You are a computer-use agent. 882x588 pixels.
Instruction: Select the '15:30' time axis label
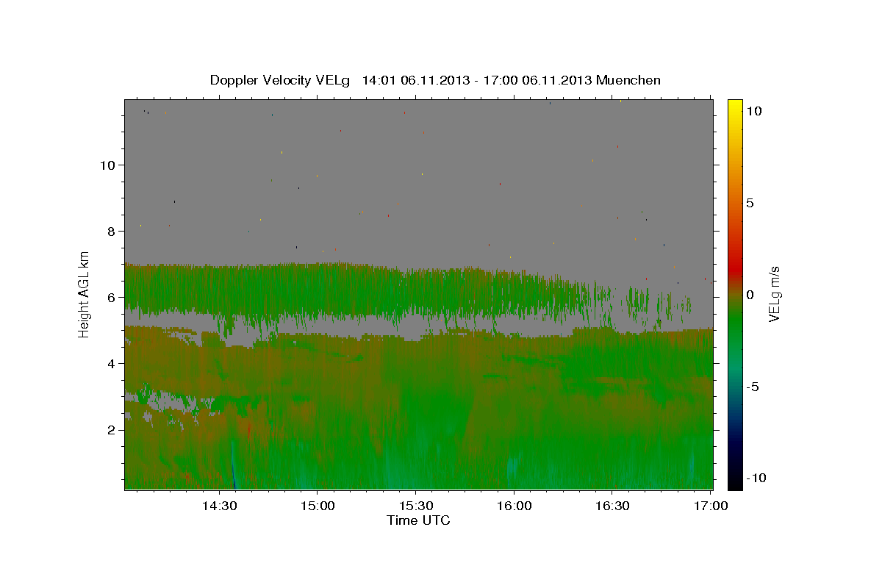click(416, 506)
